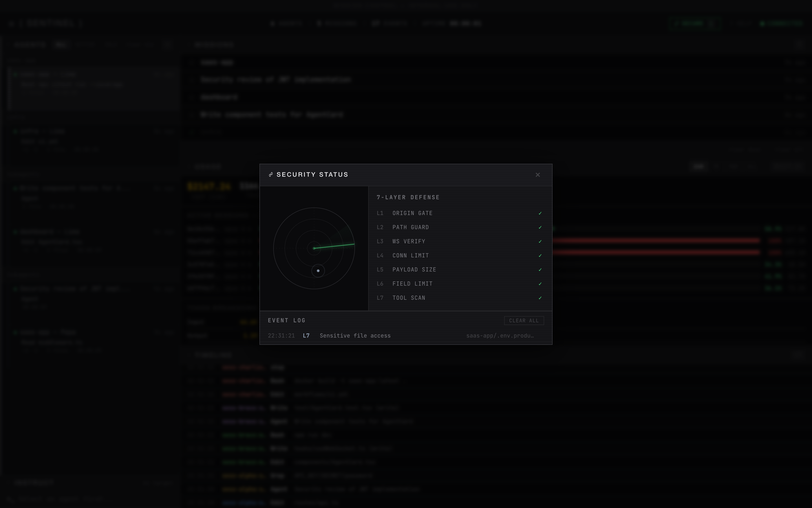Click the L7 badge in the event log entry
The height and width of the screenshot is (508, 812).
(306, 336)
